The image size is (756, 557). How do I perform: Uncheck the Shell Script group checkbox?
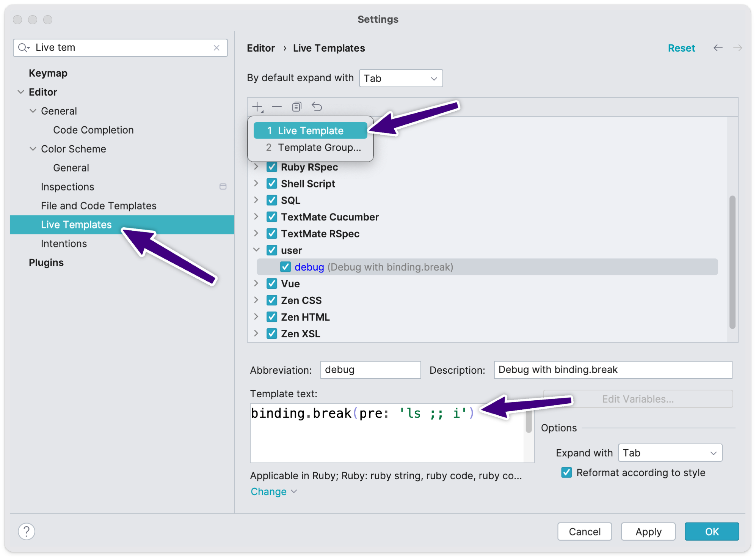(272, 184)
